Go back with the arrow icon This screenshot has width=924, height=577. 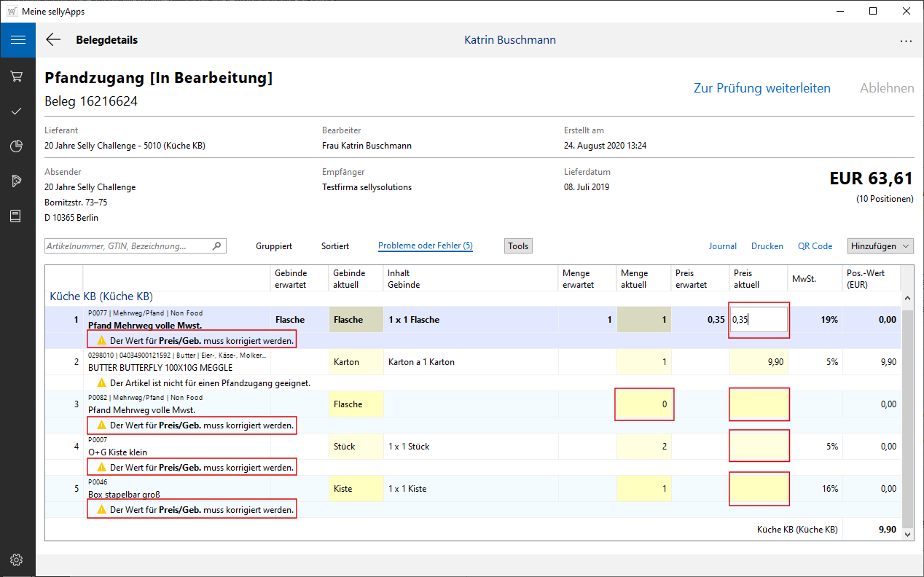pos(53,40)
